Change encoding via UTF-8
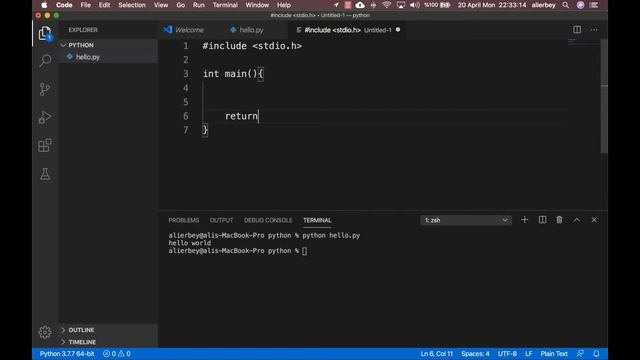The height and width of the screenshot is (360, 640). pyautogui.click(x=507, y=353)
